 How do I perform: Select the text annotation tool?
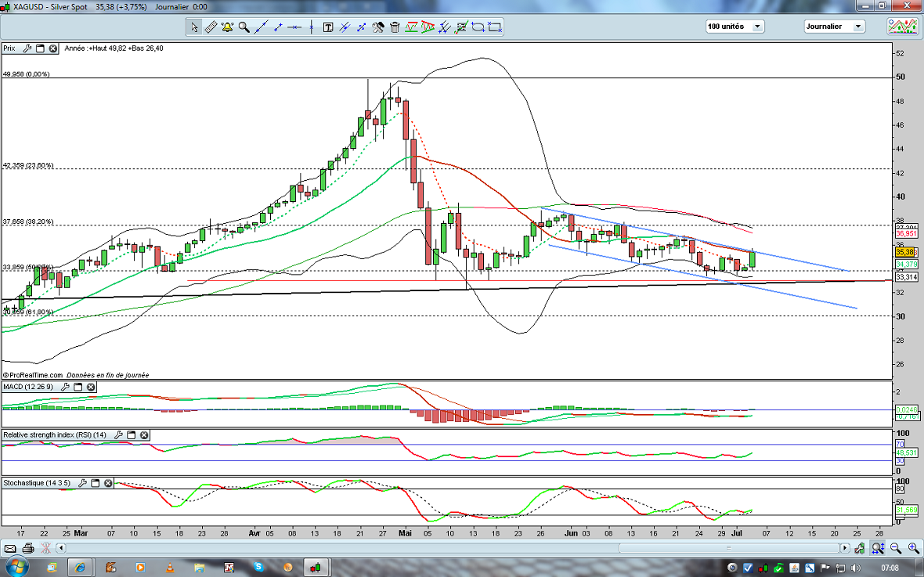pyautogui.click(x=327, y=27)
